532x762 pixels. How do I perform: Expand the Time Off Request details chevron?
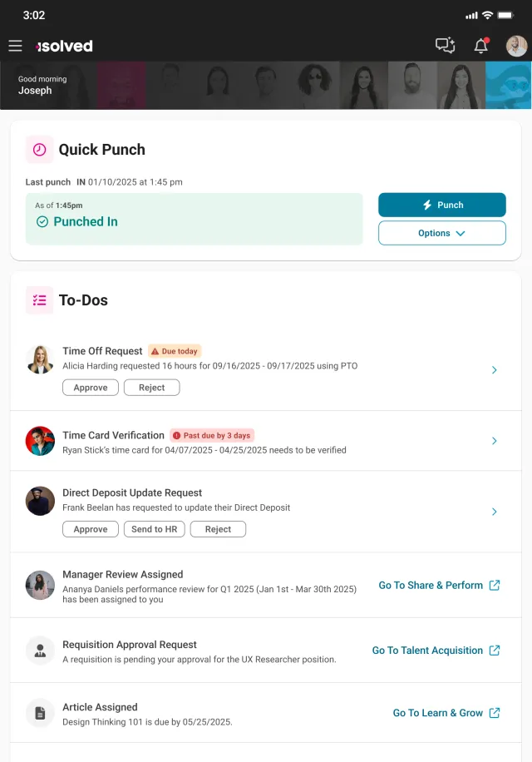(494, 370)
